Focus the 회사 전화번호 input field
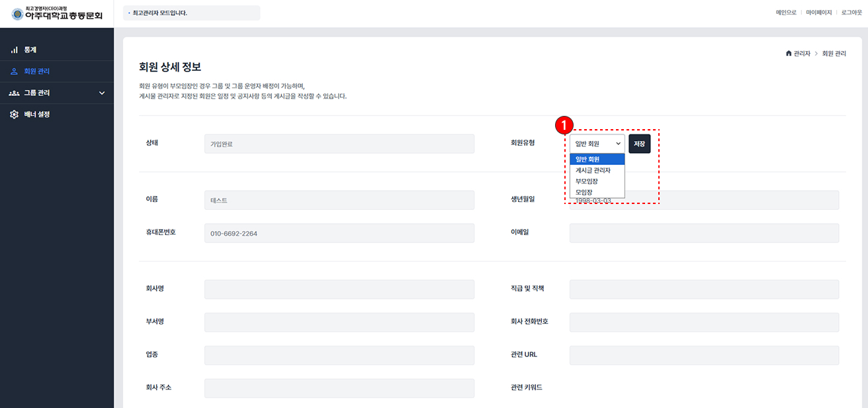This screenshot has width=868, height=408. [x=704, y=323]
